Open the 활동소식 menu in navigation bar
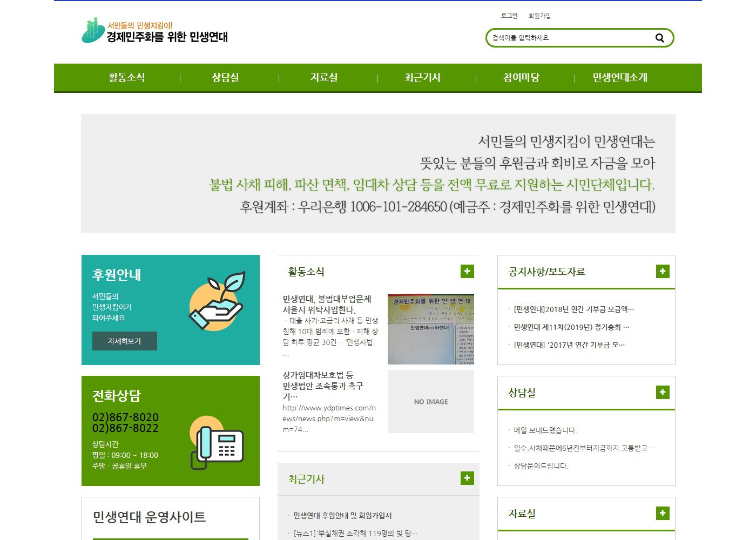 tap(127, 78)
